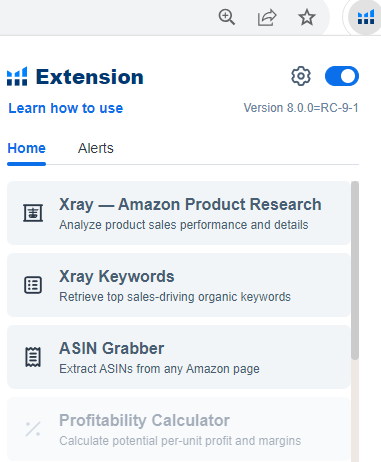This screenshot has height=462, width=381.
Task: Click the Xray Keywords list icon
Action: pos(33,285)
